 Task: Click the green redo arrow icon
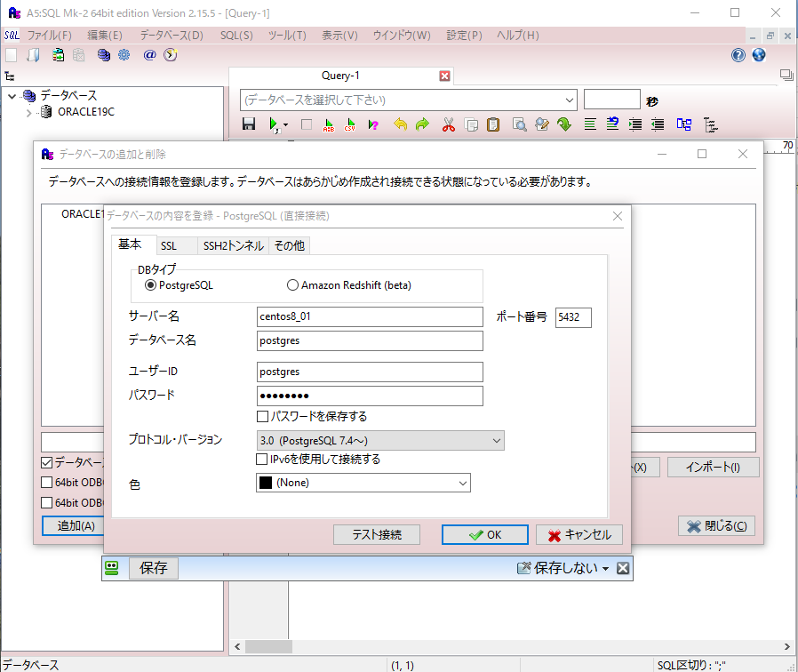[x=422, y=124]
